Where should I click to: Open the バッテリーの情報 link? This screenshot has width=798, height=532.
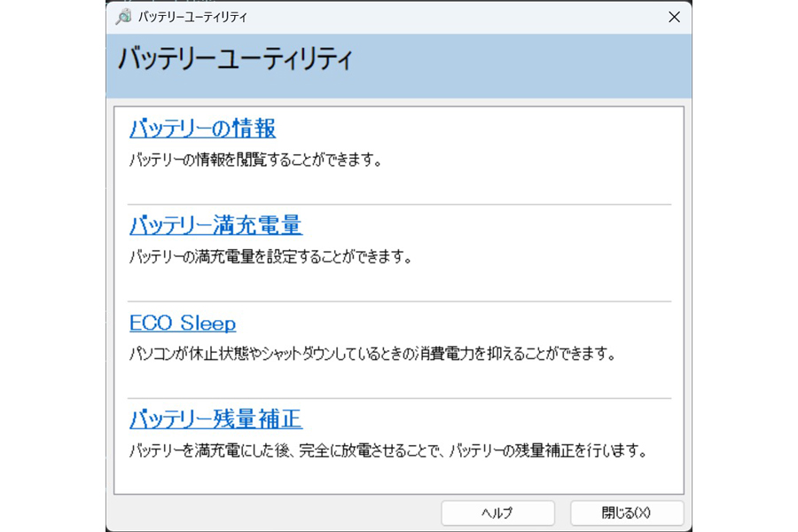[x=202, y=129]
